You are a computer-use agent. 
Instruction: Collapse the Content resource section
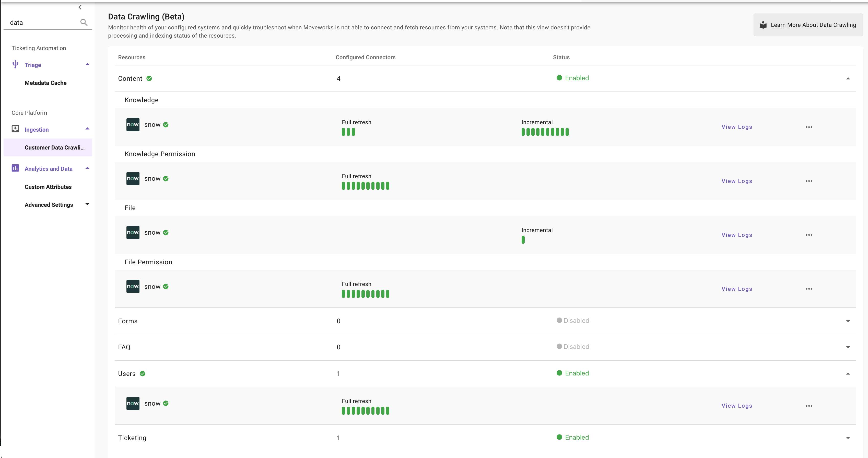[x=848, y=78]
